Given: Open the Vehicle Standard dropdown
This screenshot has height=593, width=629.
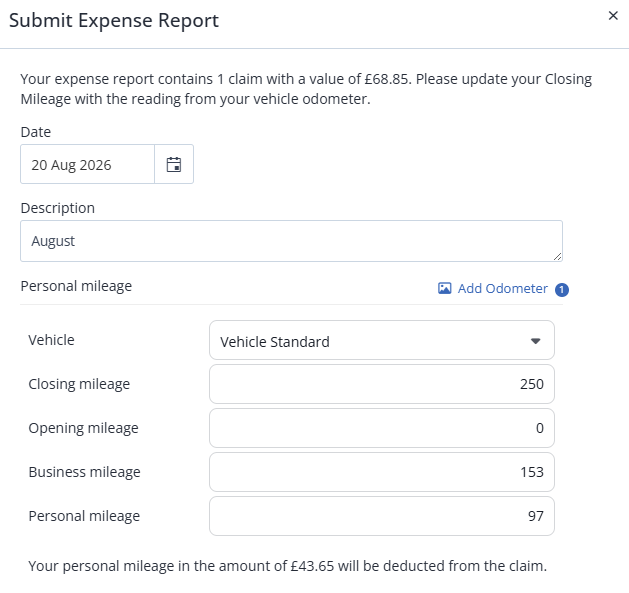Looking at the screenshot, I should pyautogui.click(x=381, y=340).
